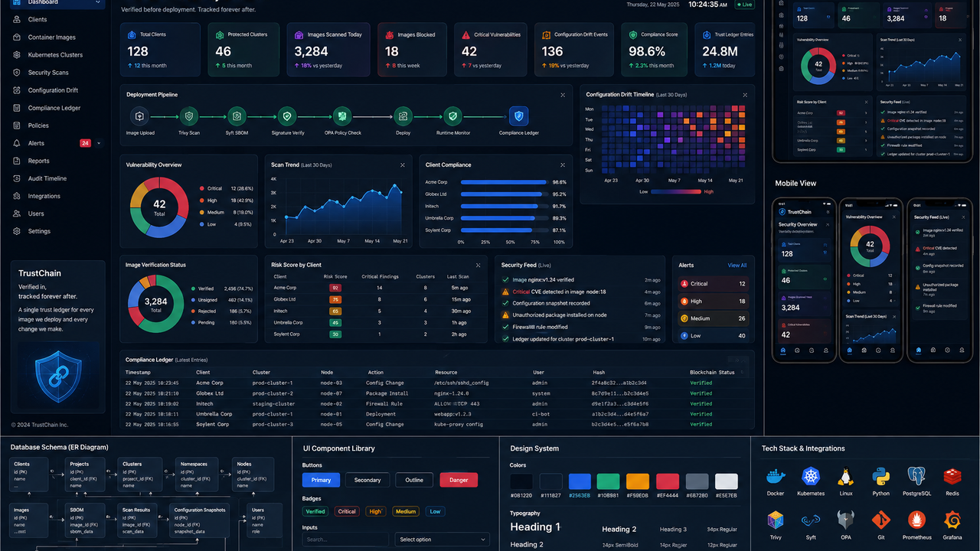980x551 pixels.
Task: Click the Python logo icon
Action: click(x=881, y=477)
